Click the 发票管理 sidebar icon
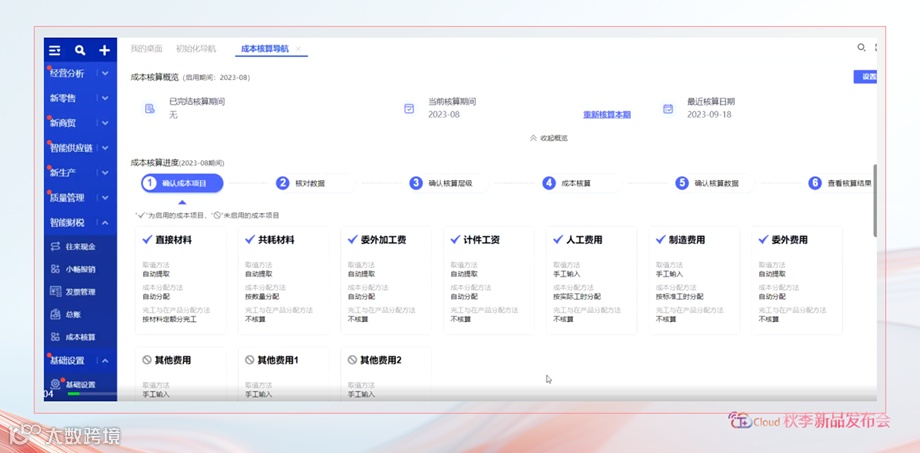Viewport: 920px width, 453px height. pyautogui.click(x=56, y=292)
